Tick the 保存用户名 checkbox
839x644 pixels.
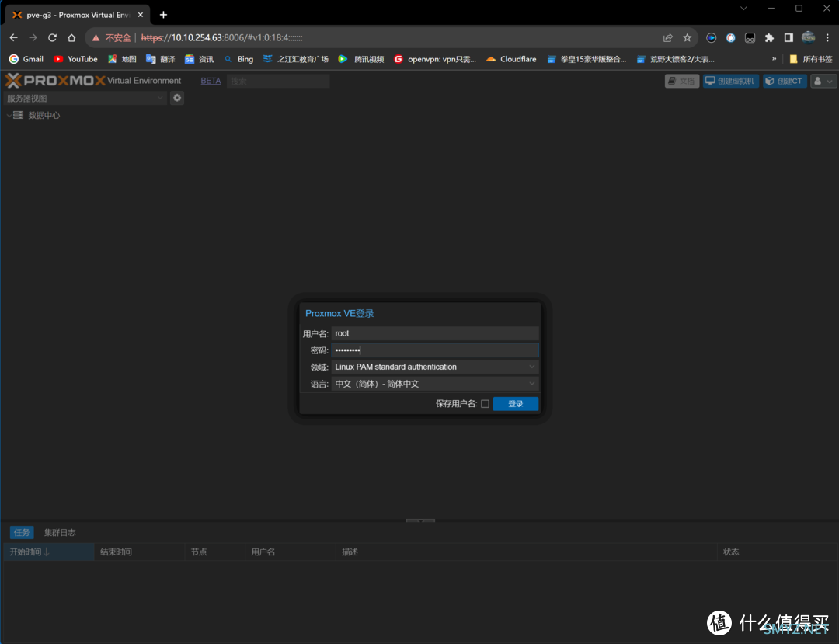point(485,404)
